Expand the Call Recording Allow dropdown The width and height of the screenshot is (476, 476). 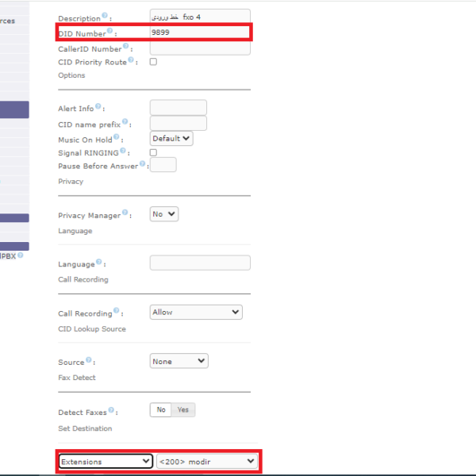click(196, 313)
